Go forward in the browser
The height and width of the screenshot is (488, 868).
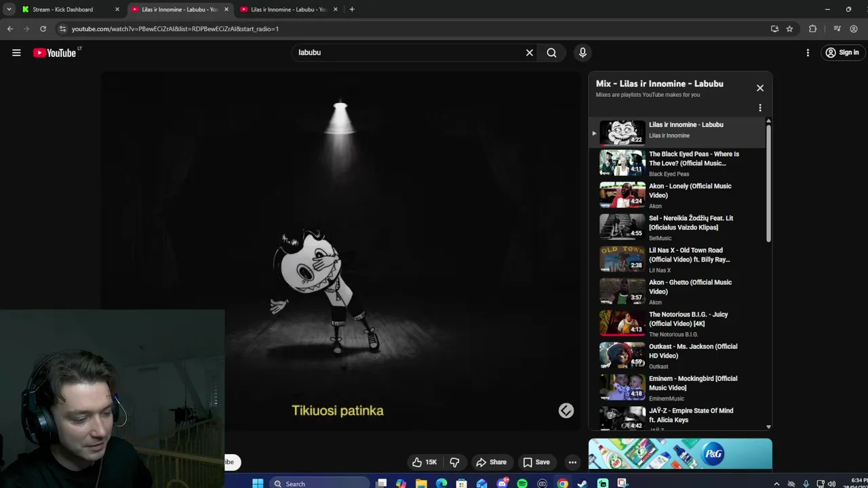(26, 28)
